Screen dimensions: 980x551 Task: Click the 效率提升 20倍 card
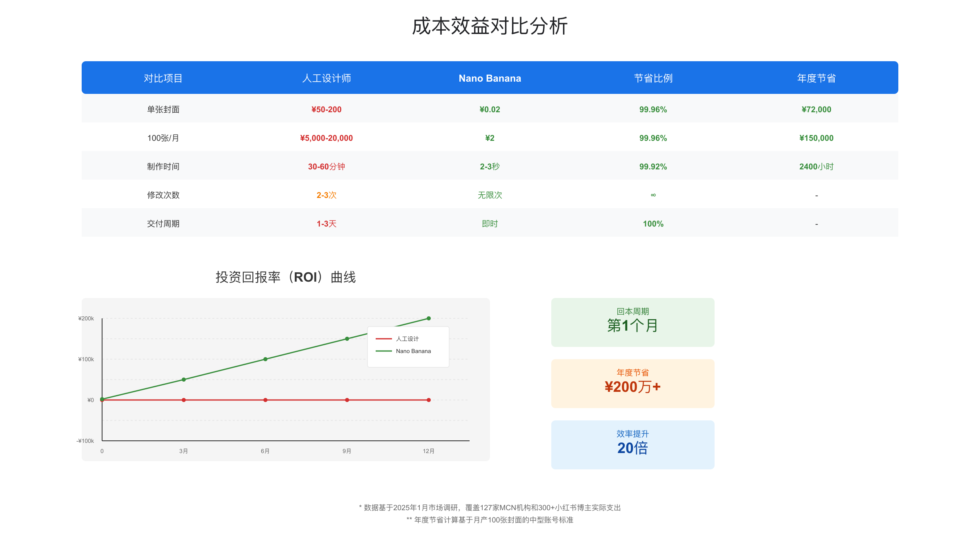(x=633, y=444)
